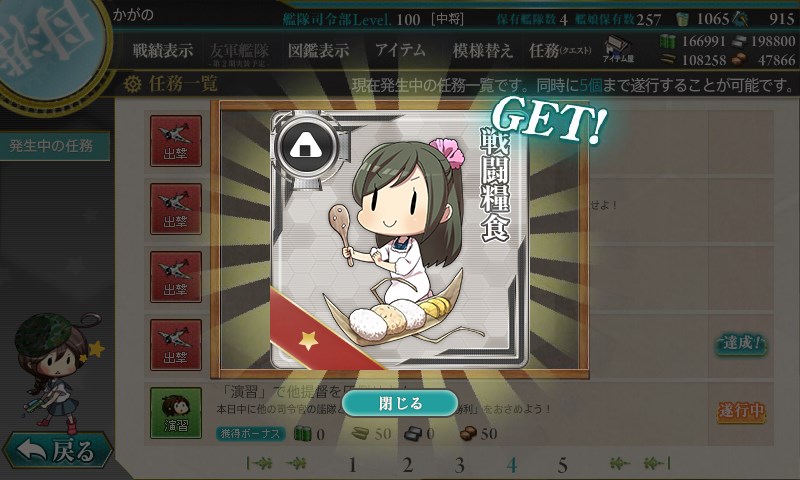Click the third red 出撃 sortie quest icon
The width and height of the screenshot is (800, 480).
point(176,277)
